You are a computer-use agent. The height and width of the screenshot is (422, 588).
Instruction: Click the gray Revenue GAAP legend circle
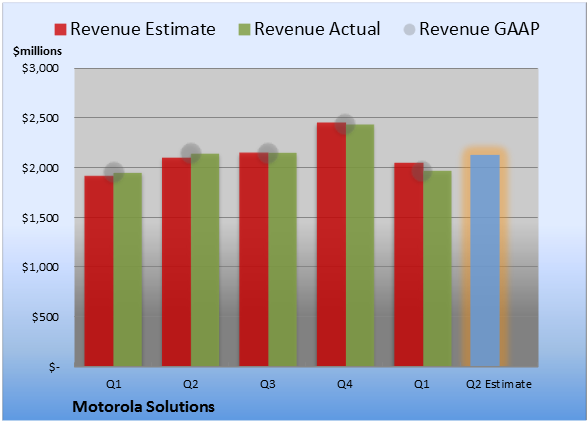click(409, 29)
